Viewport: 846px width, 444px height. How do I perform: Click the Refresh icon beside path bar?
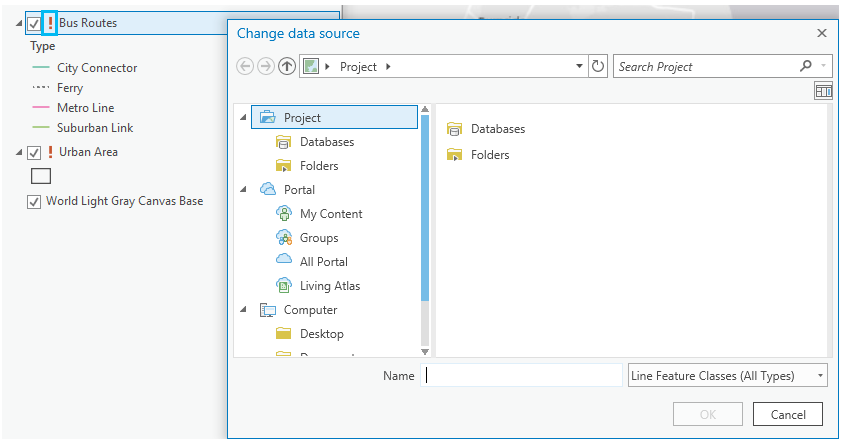(x=598, y=67)
